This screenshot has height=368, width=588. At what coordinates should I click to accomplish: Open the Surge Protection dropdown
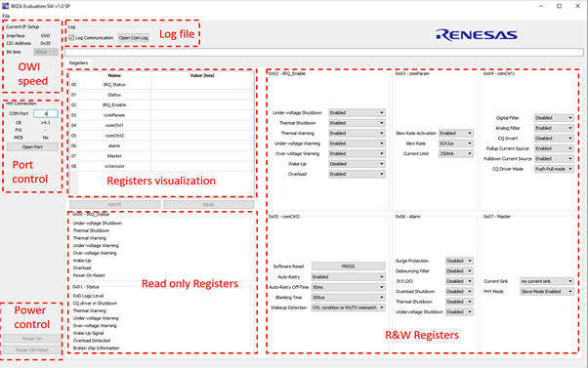click(459, 261)
